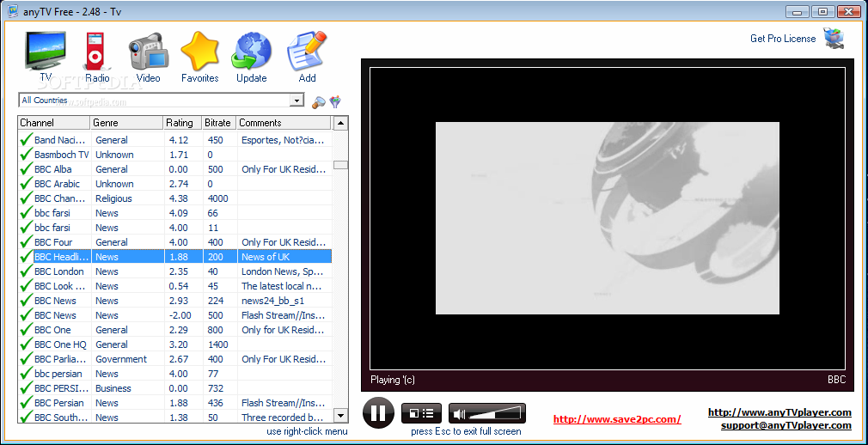Select the BBC South... channel
Image resolution: width=868 pixels, height=445 pixels.
click(x=175, y=418)
